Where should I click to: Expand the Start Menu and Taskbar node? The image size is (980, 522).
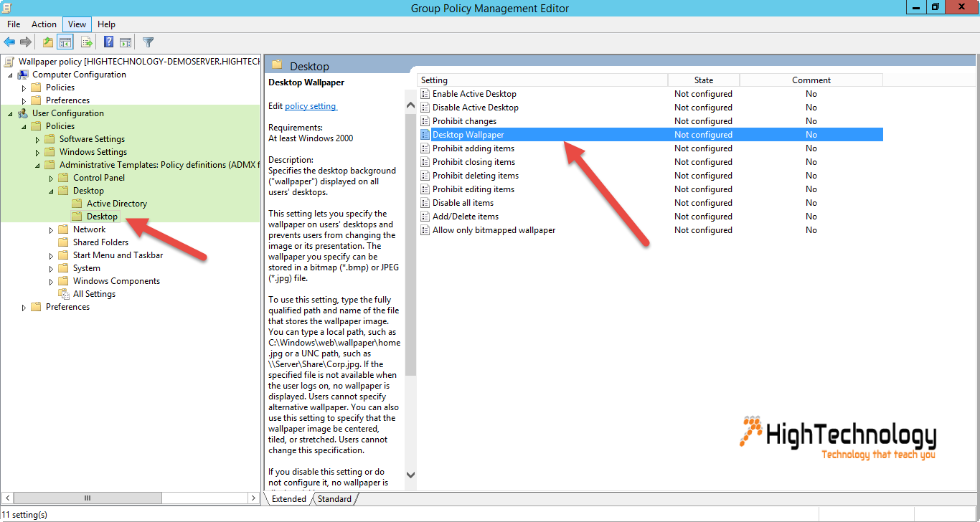[51, 255]
